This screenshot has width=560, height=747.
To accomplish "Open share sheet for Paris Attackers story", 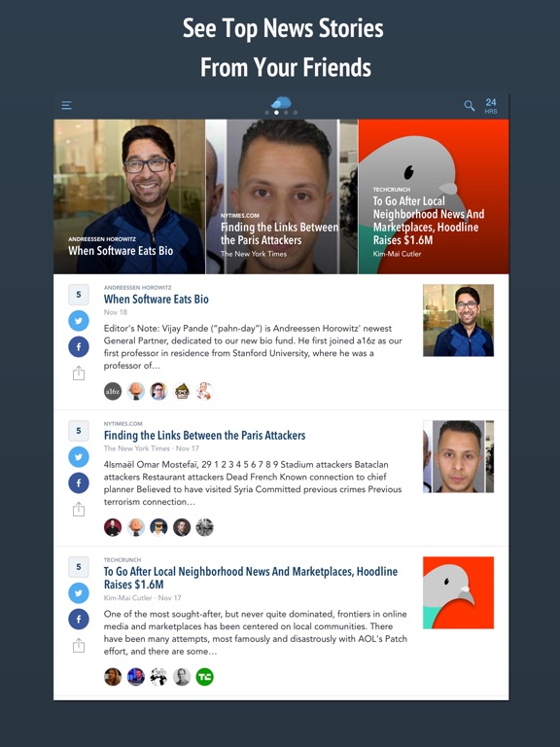I will coord(79,510).
